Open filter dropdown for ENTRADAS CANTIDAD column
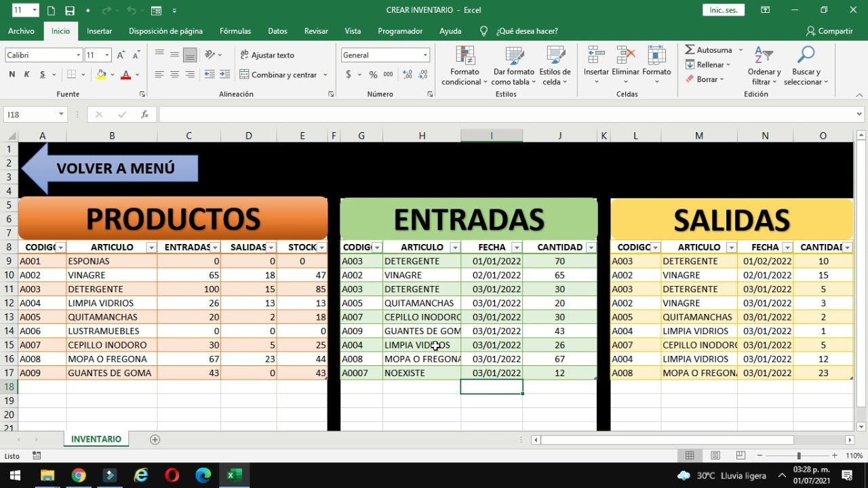This screenshot has height=488, width=868. 591,247
